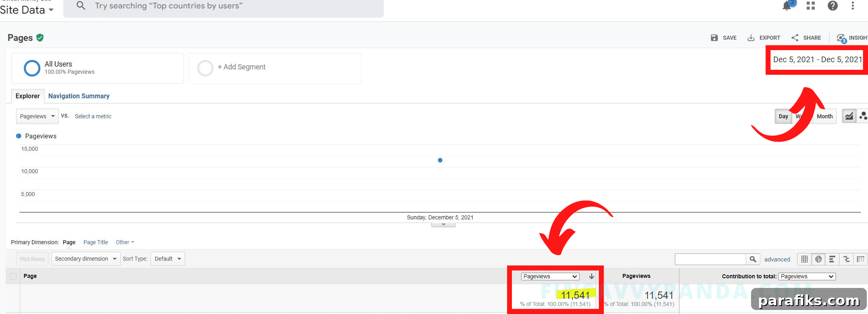The image size is (868, 314).
Task: Open the Secondary dimension dropdown
Action: 86,259
